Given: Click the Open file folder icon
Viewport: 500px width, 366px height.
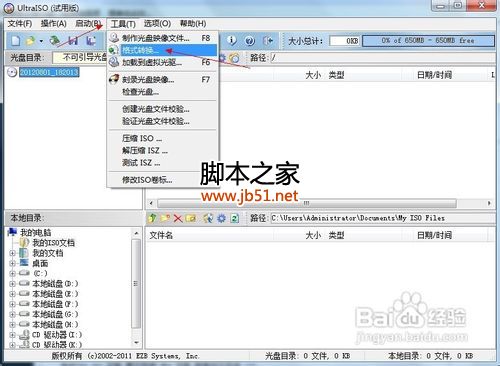Looking at the screenshot, I should (30, 41).
